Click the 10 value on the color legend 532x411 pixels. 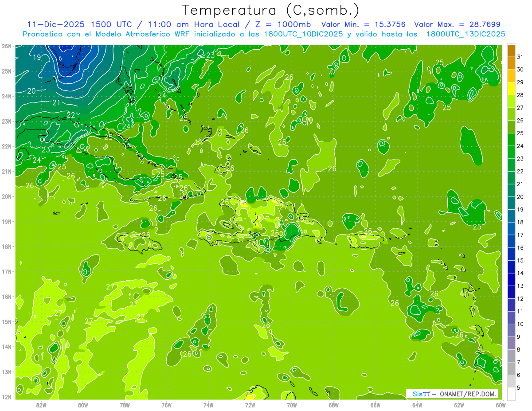520,324
